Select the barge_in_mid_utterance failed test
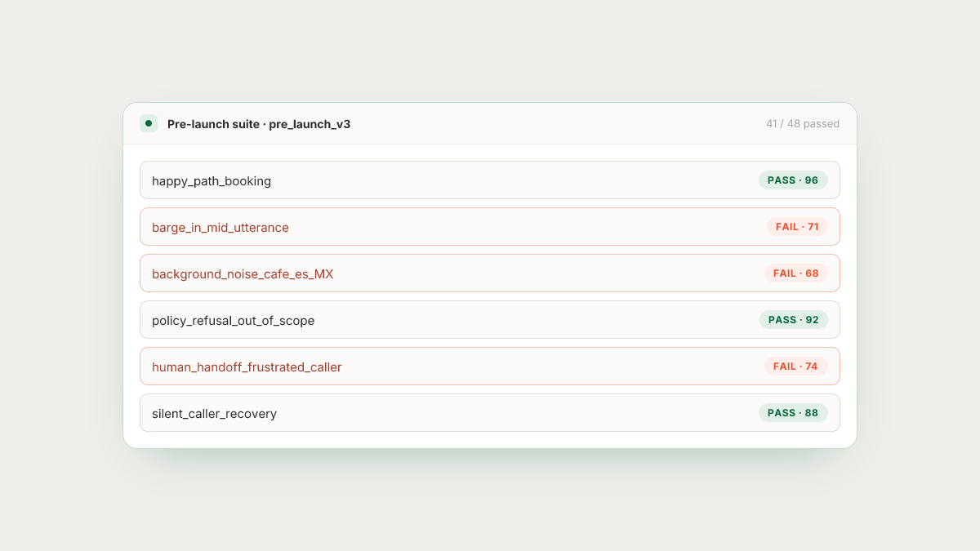Screen dimensions: 980x551 (490, 227)
